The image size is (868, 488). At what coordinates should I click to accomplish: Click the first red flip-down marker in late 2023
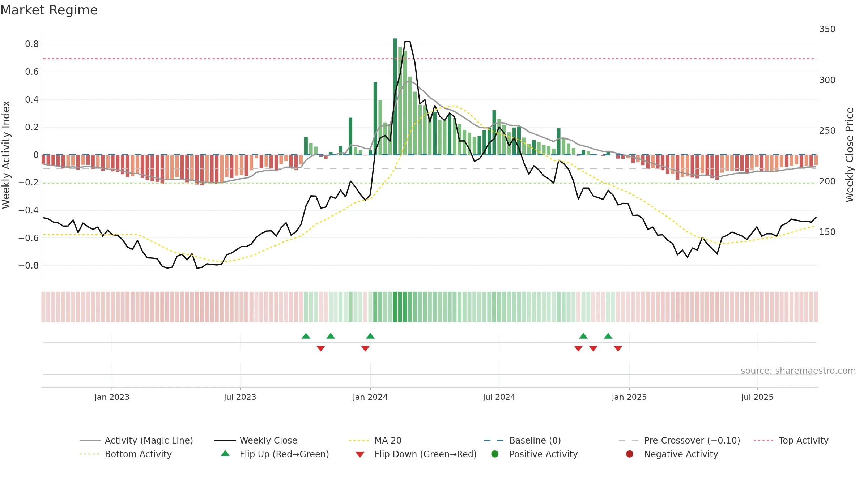pyautogui.click(x=321, y=348)
